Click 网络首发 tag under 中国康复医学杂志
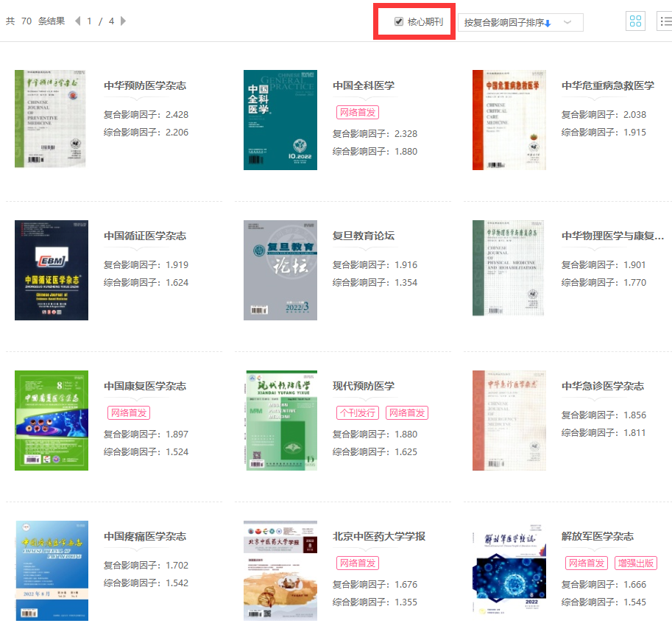Screen dimensions: 672x626 tap(129, 413)
